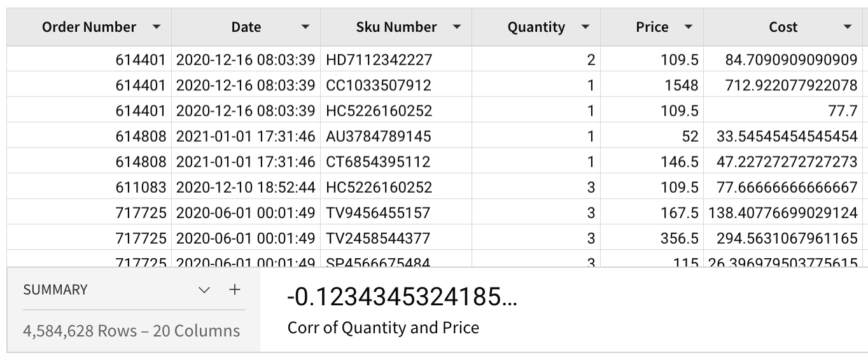Open the Sku Number column dropdown arrow

[456, 27]
